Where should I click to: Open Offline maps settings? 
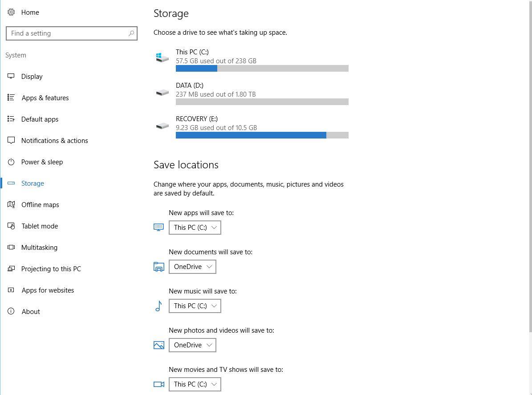tap(40, 204)
